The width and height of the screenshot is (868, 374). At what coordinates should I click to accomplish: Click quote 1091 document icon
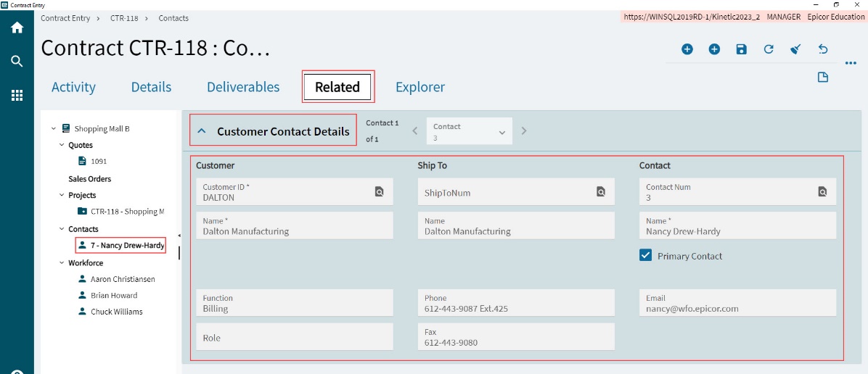point(82,161)
